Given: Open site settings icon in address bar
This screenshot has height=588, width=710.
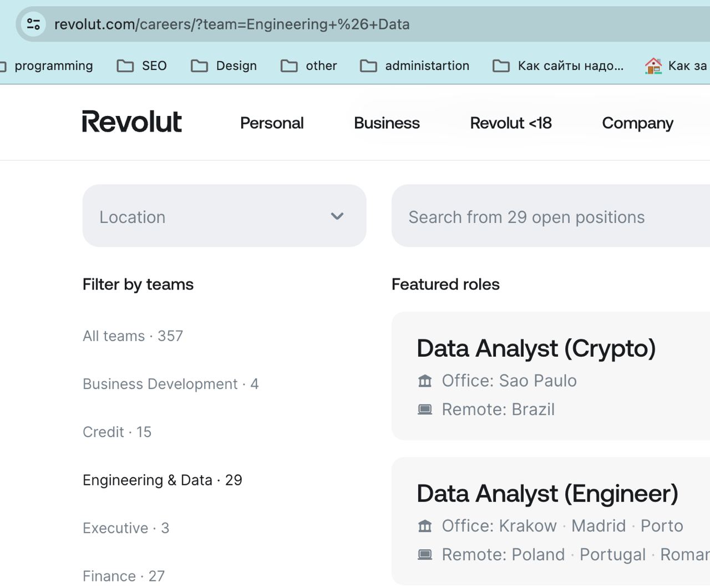Looking at the screenshot, I should [33, 24].
